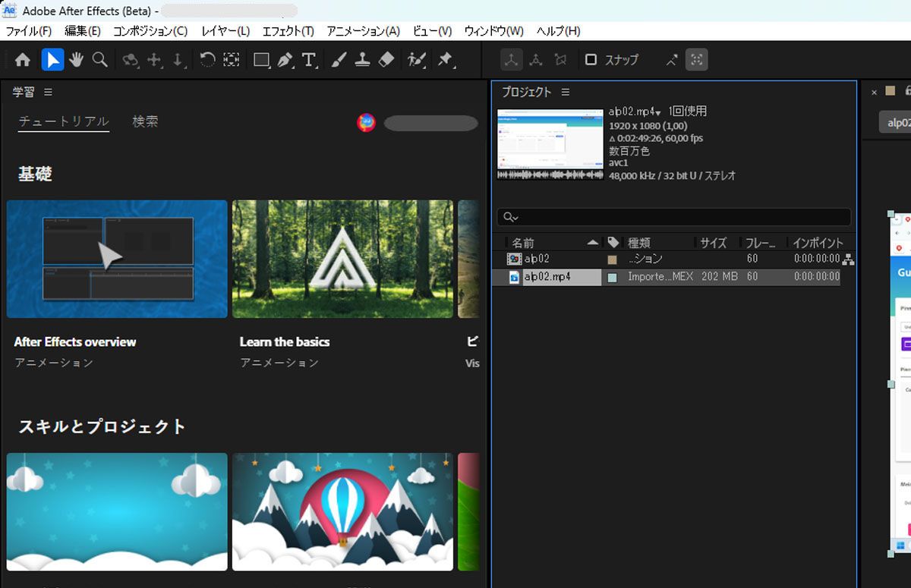Viewport: 911px width, 588px height.
Task: Select the Clone Stamp tool
Action: click(363, 59)
